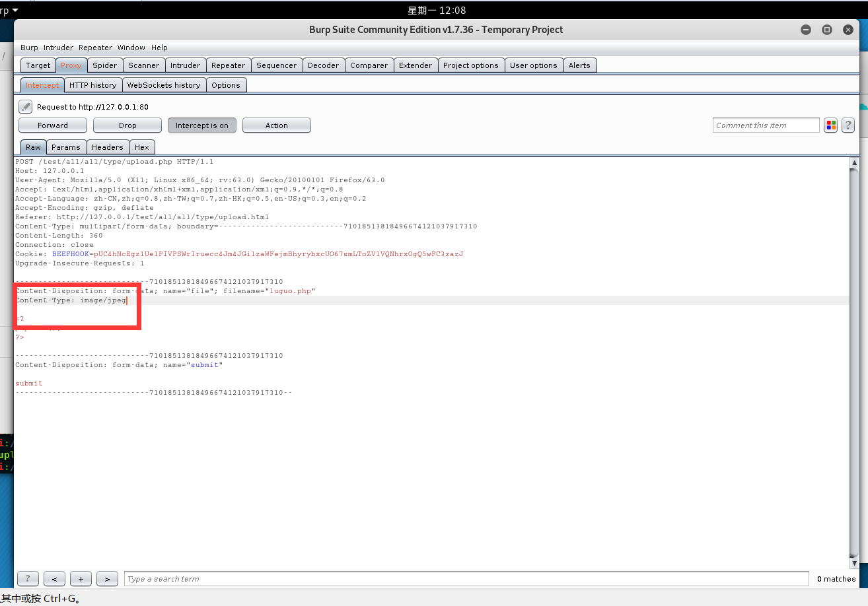Click the search help '?' button at bottom
Viewport: 868px width, 606px height.
[28, 579]
